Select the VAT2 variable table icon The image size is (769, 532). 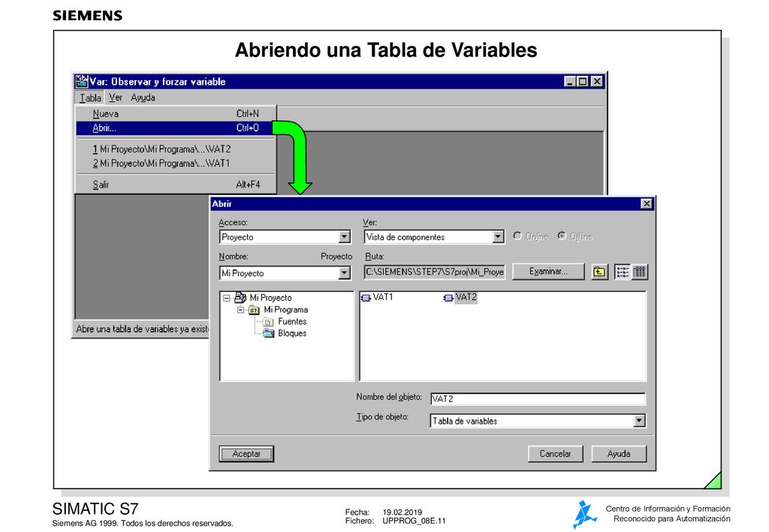[448, 297]
